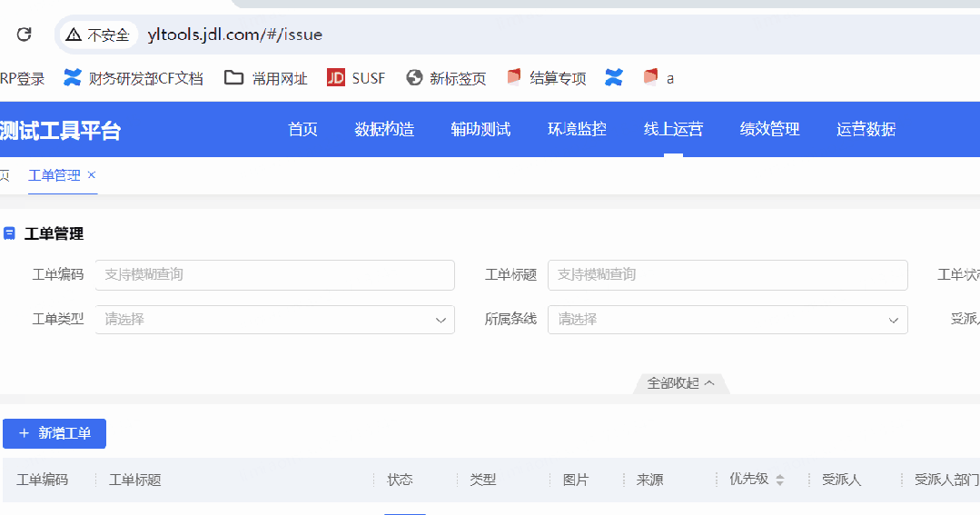The width and height of the screenshot is (980, 515).
Task: Click the RP登录 bookmark
Action: click(x=23, y=79)
